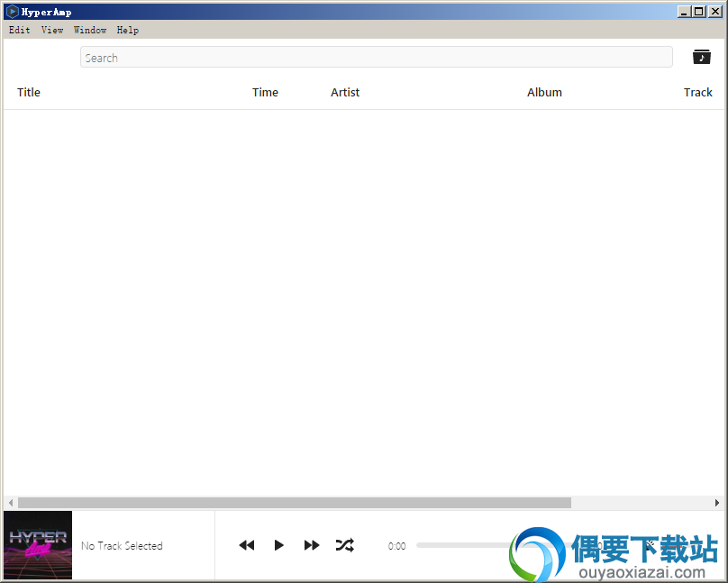This screenshot has height=583, width=728.
Task: Open the View menu
Action: pos(52,30)
